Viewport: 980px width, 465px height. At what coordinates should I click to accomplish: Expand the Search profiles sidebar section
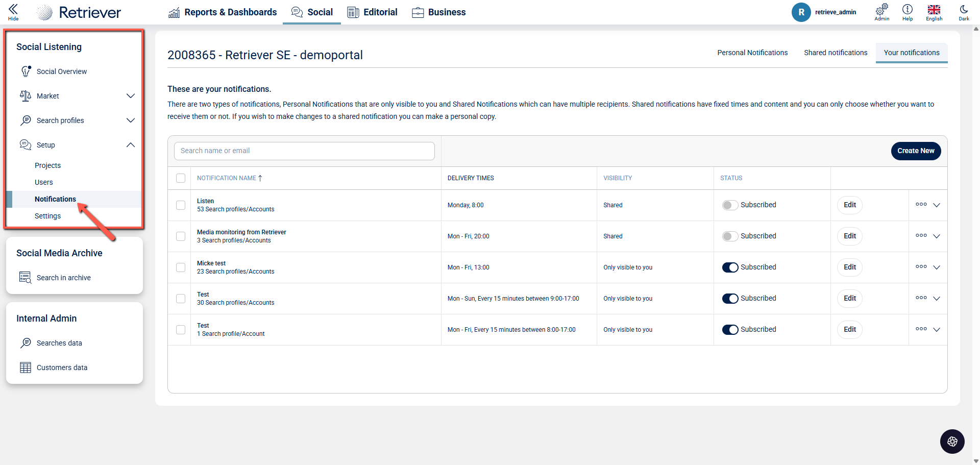click(x=130, y=120)
